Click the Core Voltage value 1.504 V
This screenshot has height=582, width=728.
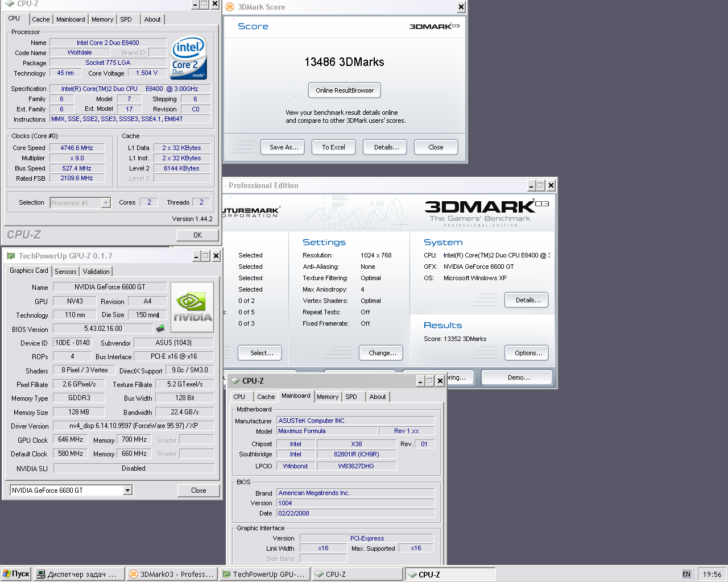(147, 73)
